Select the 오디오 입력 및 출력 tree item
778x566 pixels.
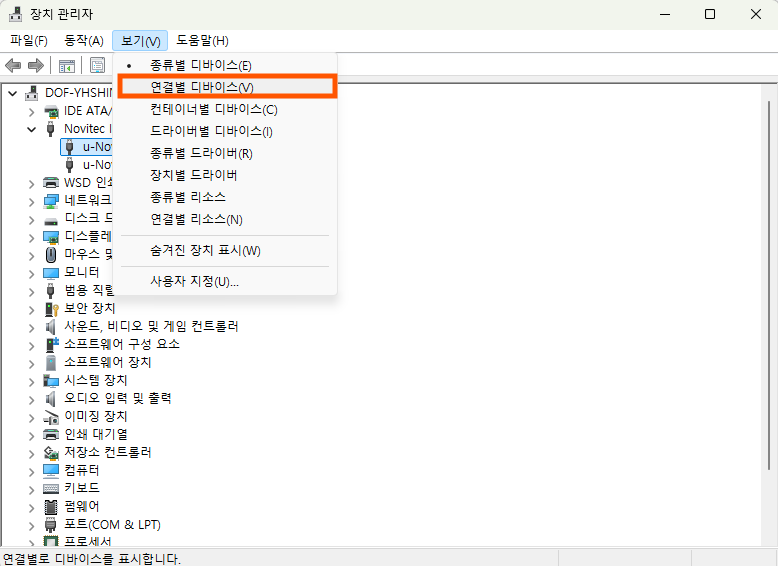click(x=118, y=398)
